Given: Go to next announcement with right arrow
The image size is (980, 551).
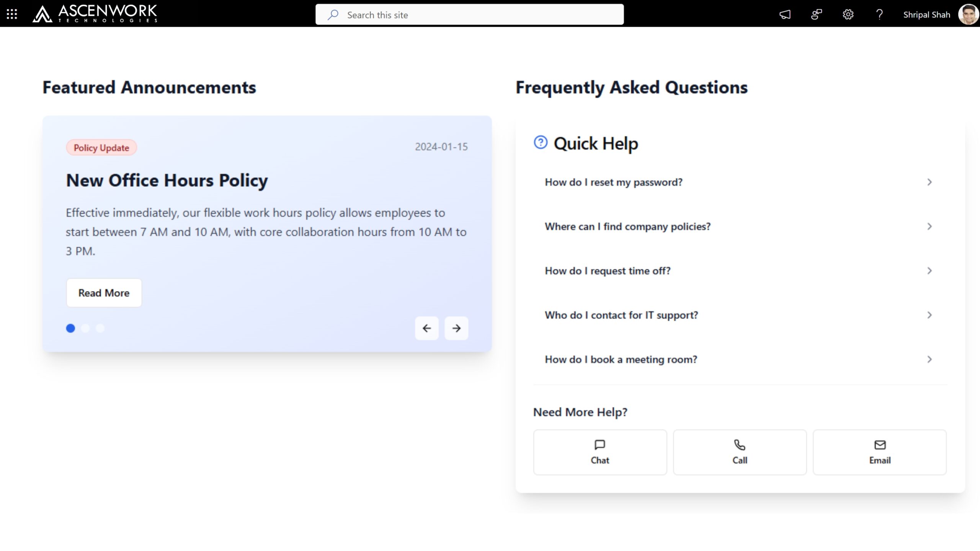Looking at the screenshot, I should click(456, 328).
